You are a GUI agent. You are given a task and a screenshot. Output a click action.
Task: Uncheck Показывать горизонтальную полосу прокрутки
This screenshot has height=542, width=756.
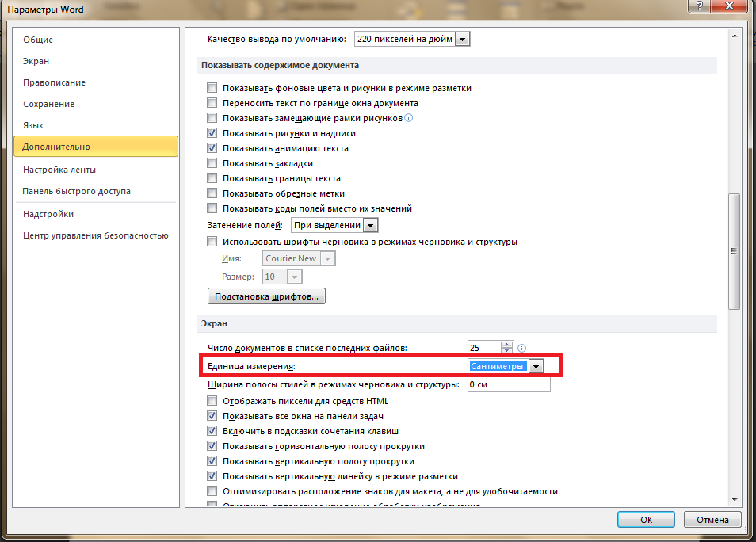[212, 446]
